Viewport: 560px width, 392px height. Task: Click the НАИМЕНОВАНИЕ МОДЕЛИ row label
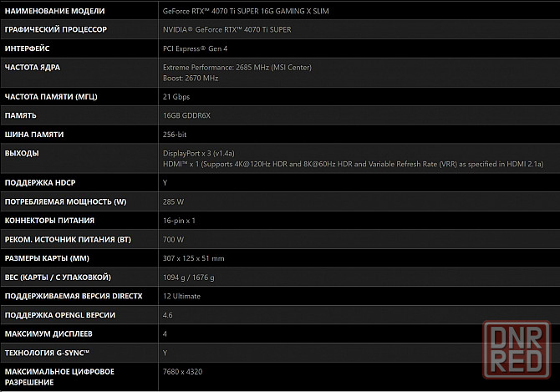click(54, 11)
